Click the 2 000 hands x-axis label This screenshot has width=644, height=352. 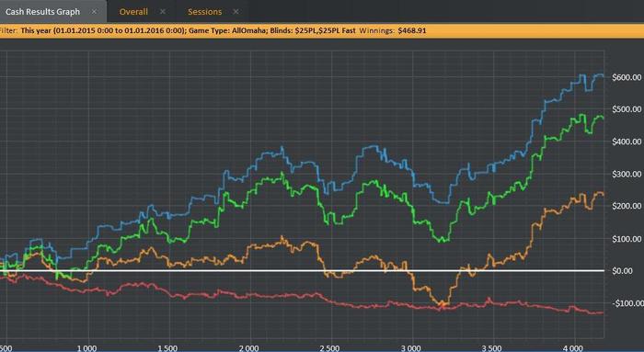(x=249, y=348)
